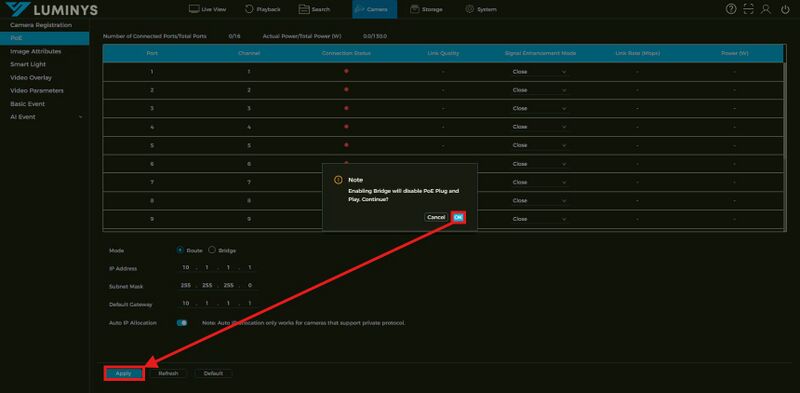Expand the AI Event sidebar section
The width and height of the screenshot is (800, 393).
click(44, 117)
